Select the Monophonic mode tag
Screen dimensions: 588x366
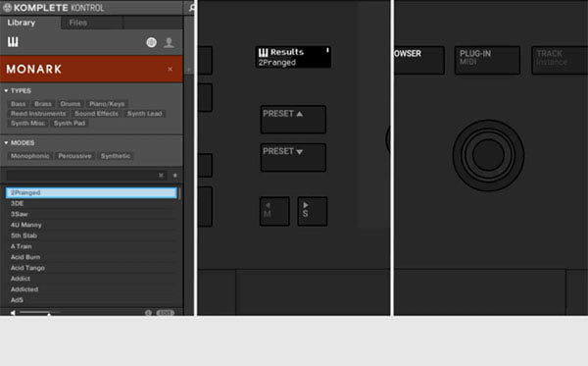click(x=30, y=156)
